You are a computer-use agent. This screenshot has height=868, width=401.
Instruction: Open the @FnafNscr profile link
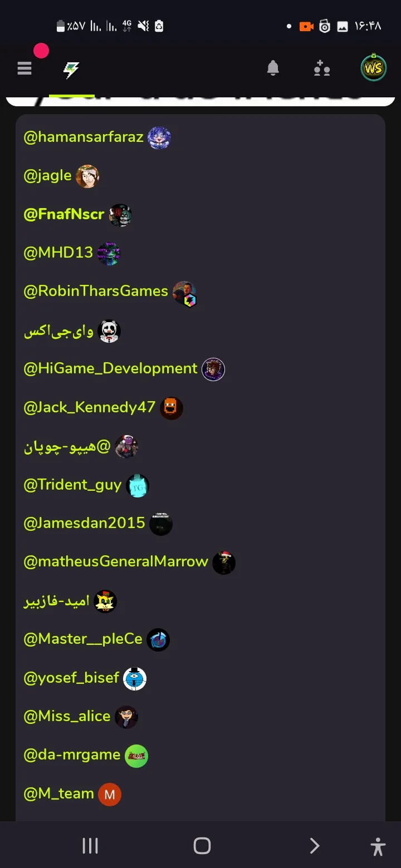pyautogui.click(x=63, y=214)
